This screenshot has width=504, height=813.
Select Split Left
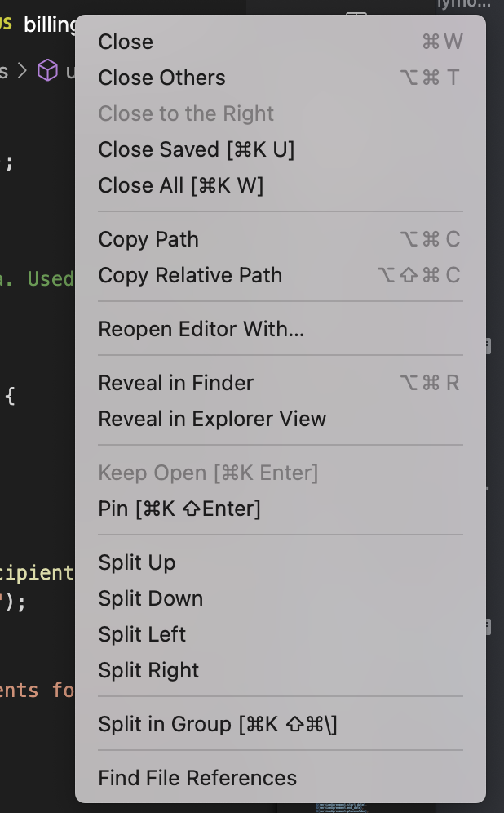pos(141,634)
